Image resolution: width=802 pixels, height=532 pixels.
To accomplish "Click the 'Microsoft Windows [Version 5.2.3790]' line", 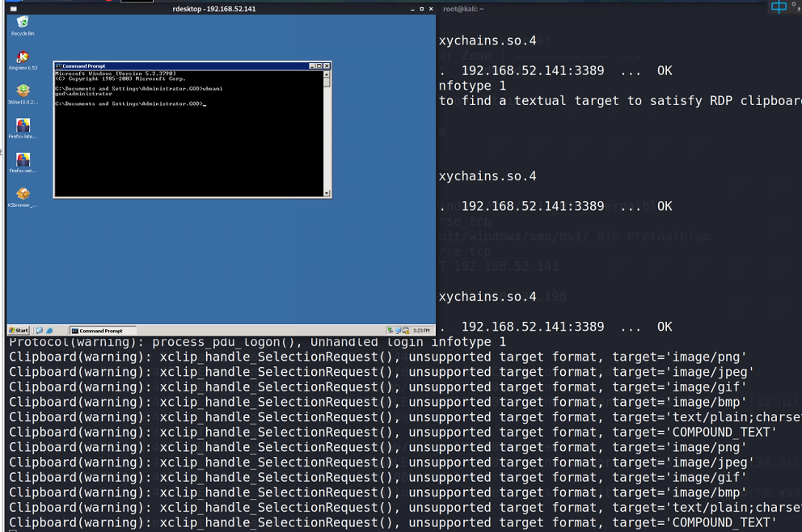I will pos(116,74).
